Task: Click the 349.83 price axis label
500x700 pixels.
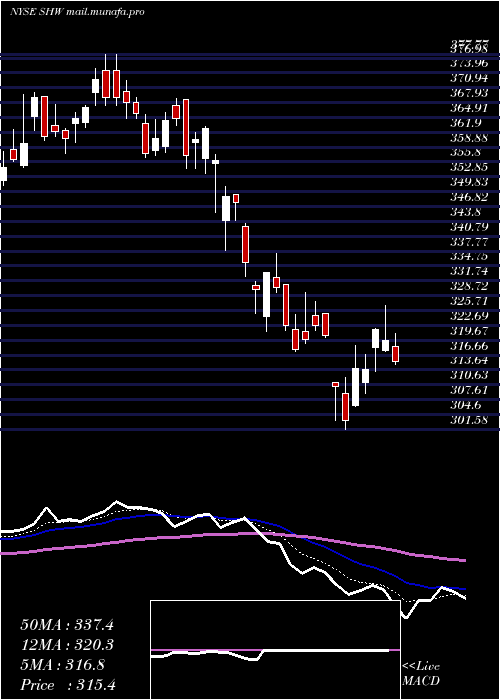Action: tap(469, 182)
